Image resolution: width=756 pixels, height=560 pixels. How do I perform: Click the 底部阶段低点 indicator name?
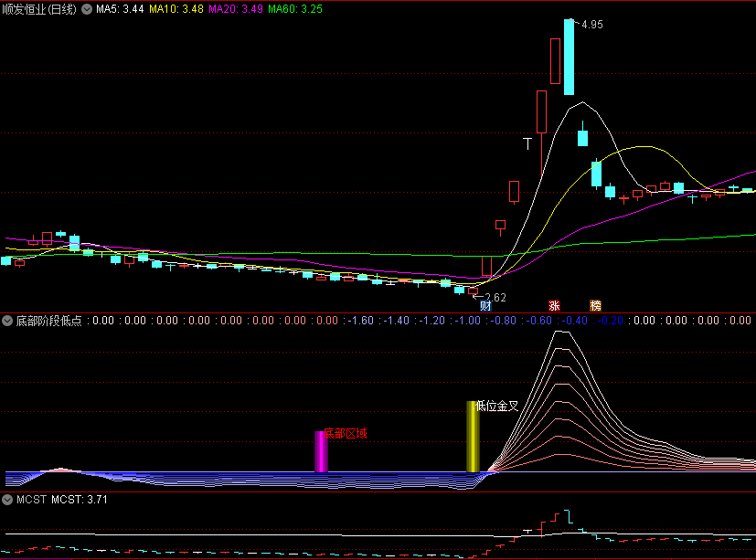(x=48, y=322)
